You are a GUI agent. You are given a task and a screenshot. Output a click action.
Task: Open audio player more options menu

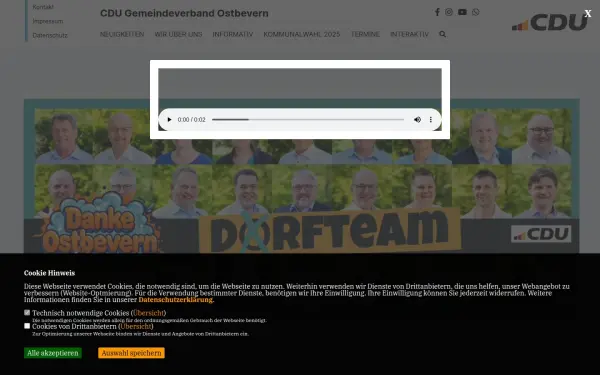point(431,120)
